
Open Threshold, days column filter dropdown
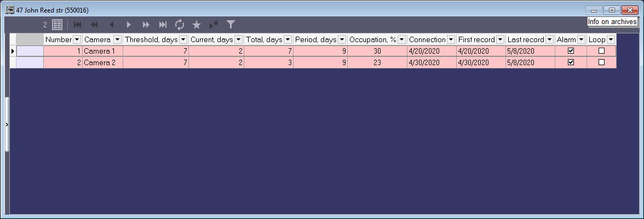click(183, 39)
